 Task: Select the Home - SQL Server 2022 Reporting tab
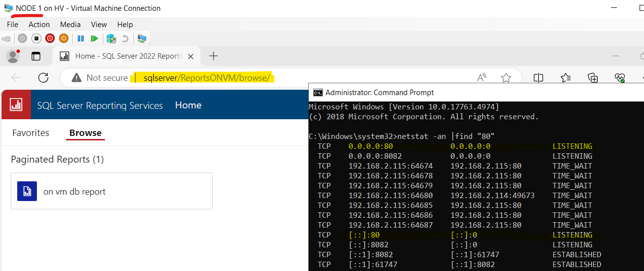pyautogui.click(x=126, y=56)
